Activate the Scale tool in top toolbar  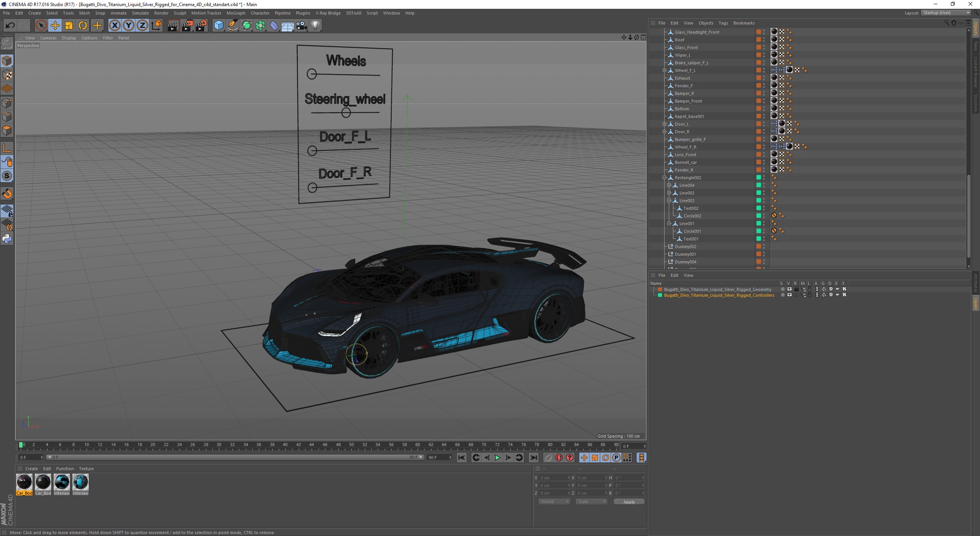tap(69, 26)
